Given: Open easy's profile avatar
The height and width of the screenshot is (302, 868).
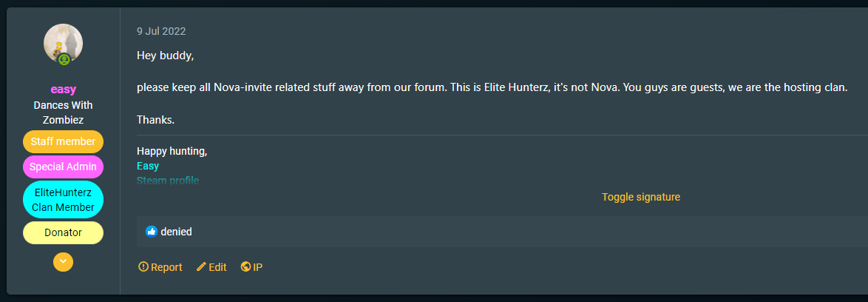Looking at the screenshot, I should [63, 43].
